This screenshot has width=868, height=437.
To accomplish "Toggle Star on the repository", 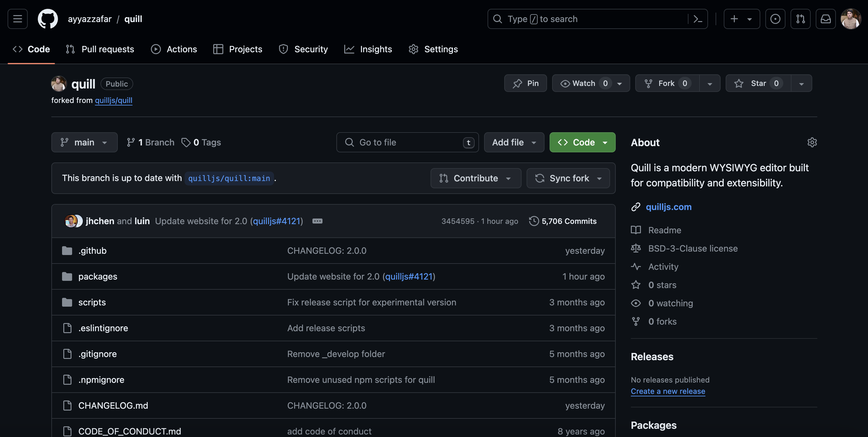I will tap(758, 83).
